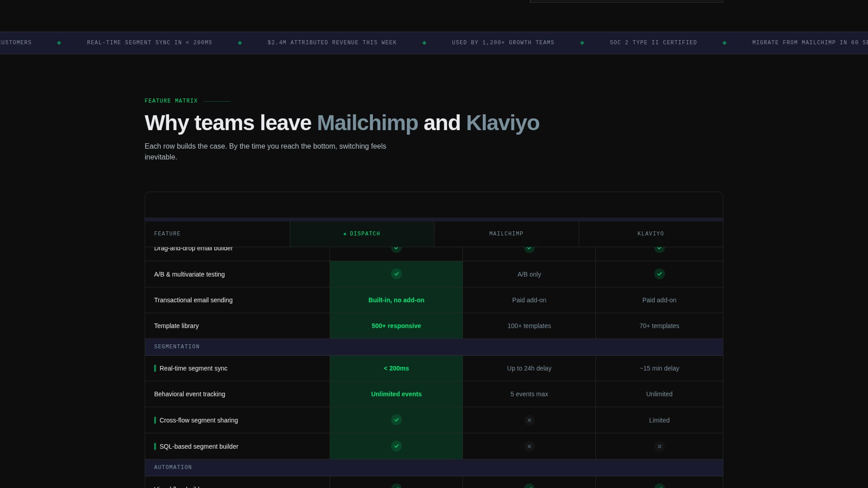
Task: Click Klaviyo checkmark in A/B testing row
Action: tap(659, 274)
